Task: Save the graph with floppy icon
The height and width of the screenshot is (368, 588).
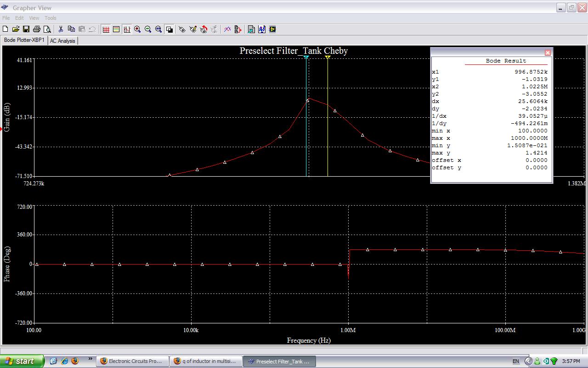Action: pos(26,29)
